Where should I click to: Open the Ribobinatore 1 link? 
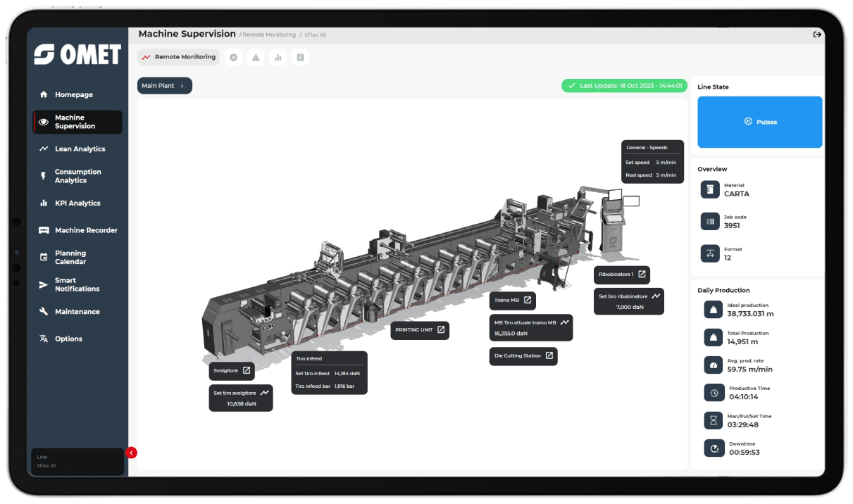(x=622, y=275)
